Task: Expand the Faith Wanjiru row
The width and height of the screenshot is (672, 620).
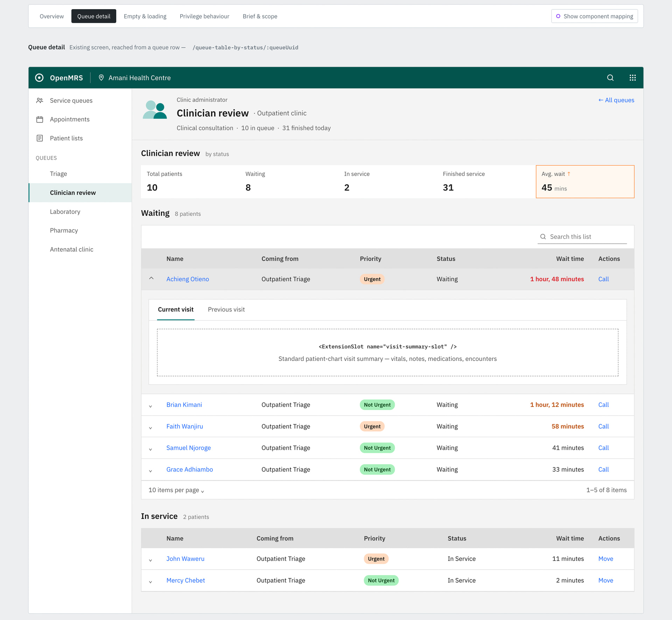Action: [x=150, y=428]
